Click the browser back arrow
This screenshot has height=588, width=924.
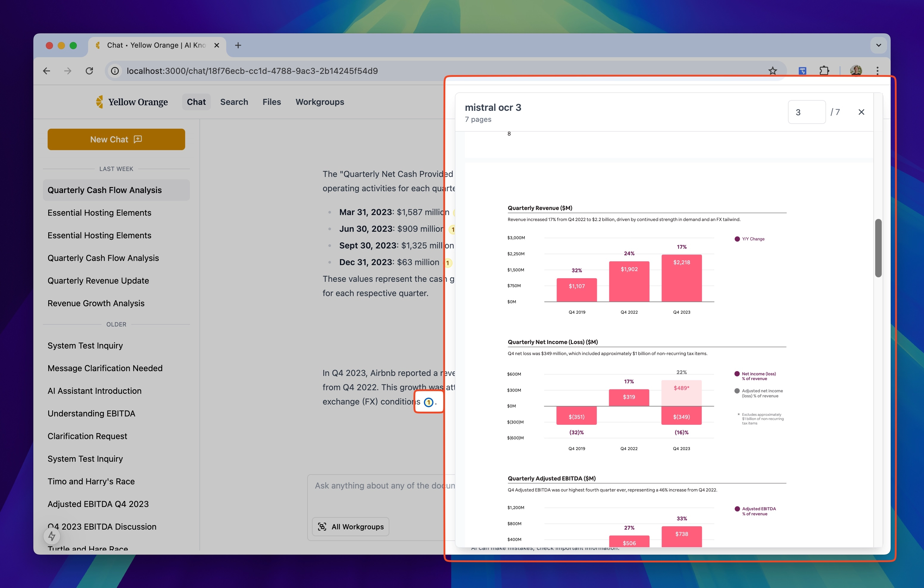(x=46, y=71)
